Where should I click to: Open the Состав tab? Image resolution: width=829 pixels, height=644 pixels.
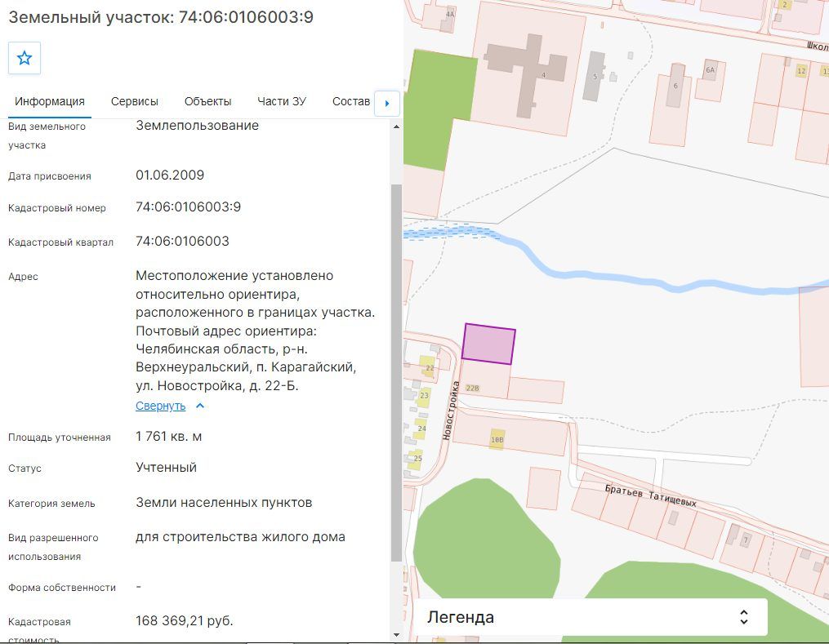(351, 101)
